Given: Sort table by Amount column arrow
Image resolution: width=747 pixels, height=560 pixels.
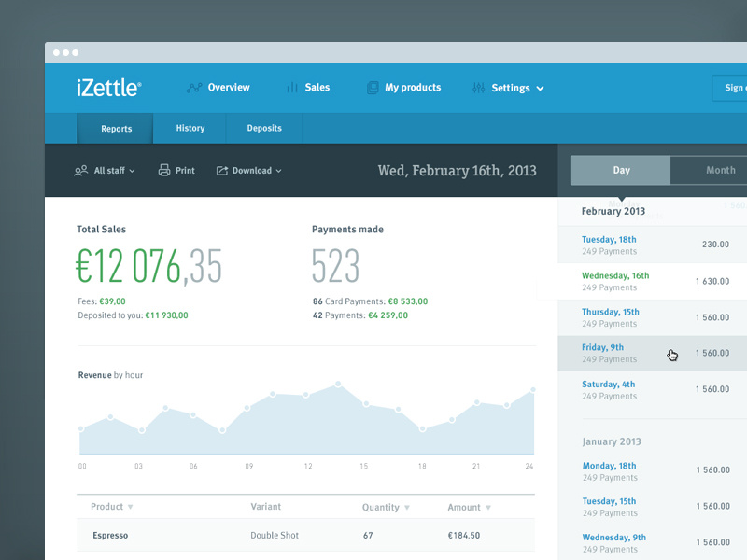Looking at the screenshot, I should (x=487, y=508).
